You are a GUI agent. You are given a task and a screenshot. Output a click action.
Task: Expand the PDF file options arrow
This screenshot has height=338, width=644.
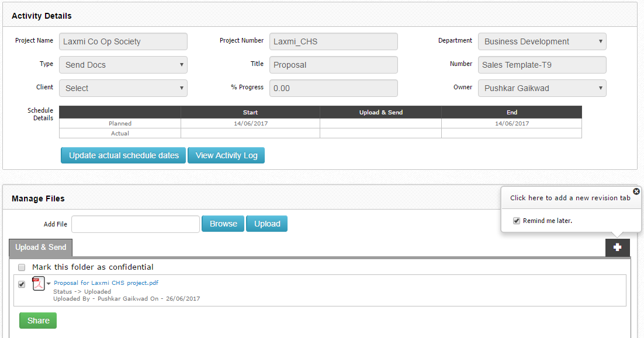pyautogui.click(x=49, y=284)
